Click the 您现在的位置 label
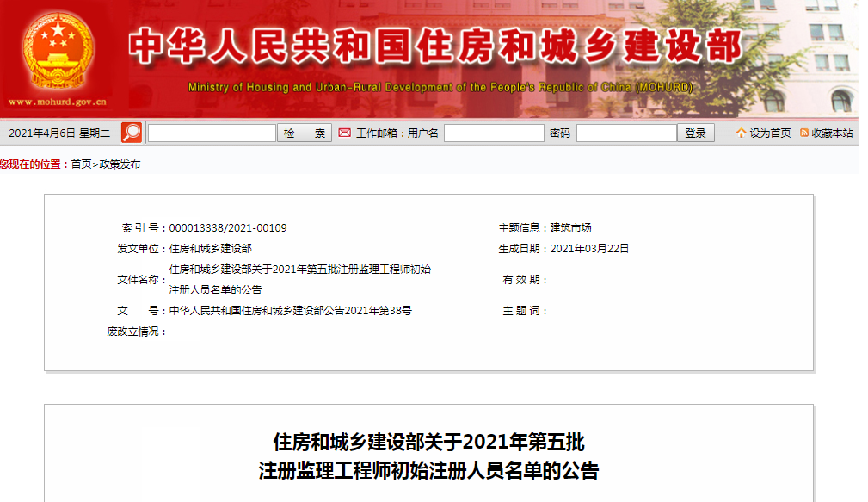This screenshot has width=868, height=502. tap(34, 164)
